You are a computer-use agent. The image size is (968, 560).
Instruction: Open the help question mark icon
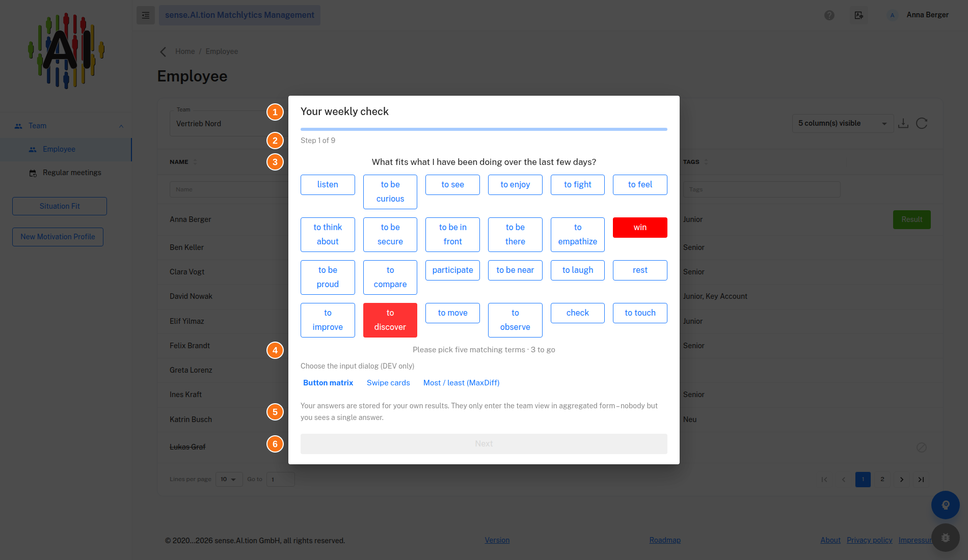[x=829, y=15]
